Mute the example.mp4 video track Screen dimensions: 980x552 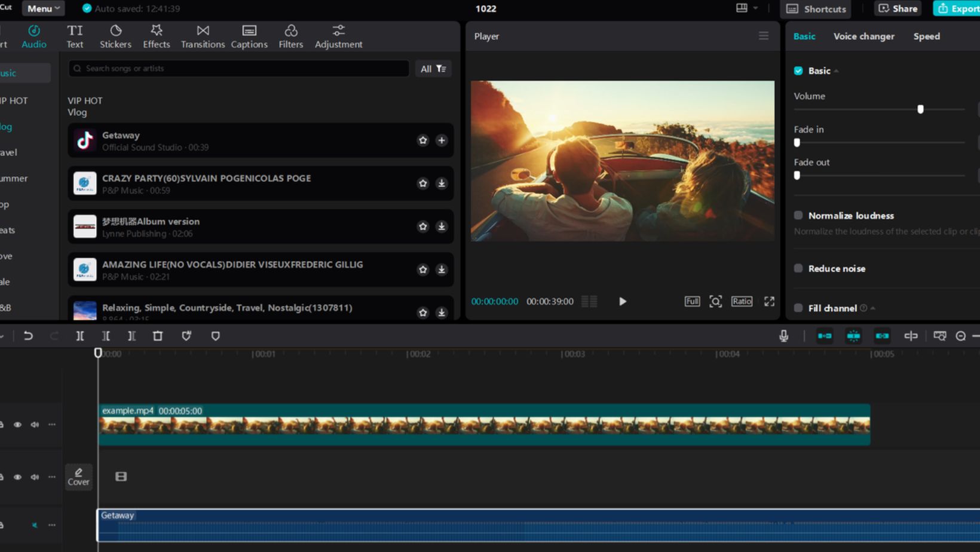[35, 425]
